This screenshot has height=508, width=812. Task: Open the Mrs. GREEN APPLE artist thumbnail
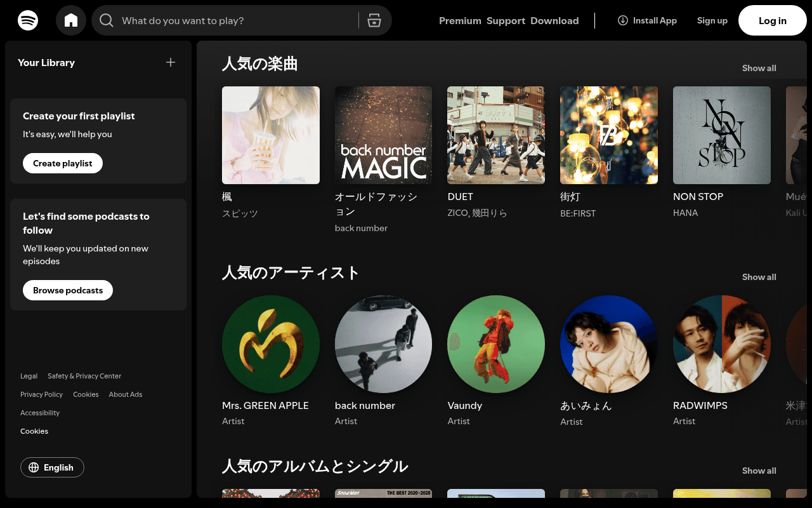[271, 344]
